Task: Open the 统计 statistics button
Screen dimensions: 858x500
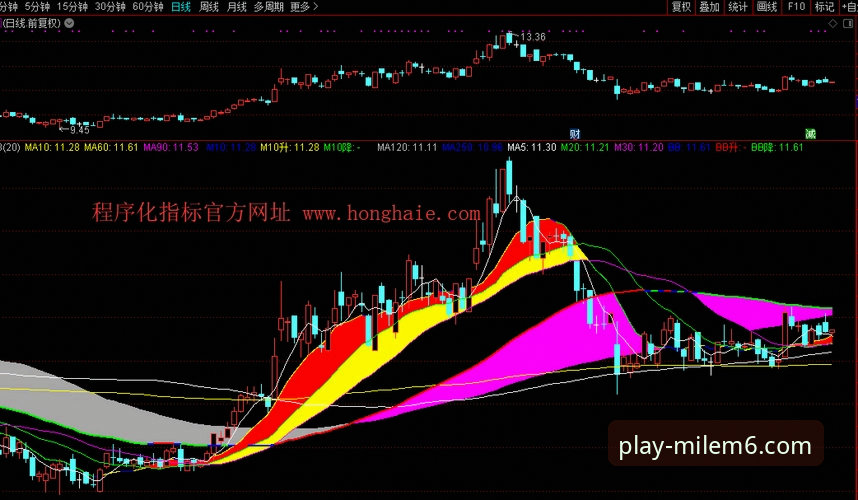Action: (738, 7)
